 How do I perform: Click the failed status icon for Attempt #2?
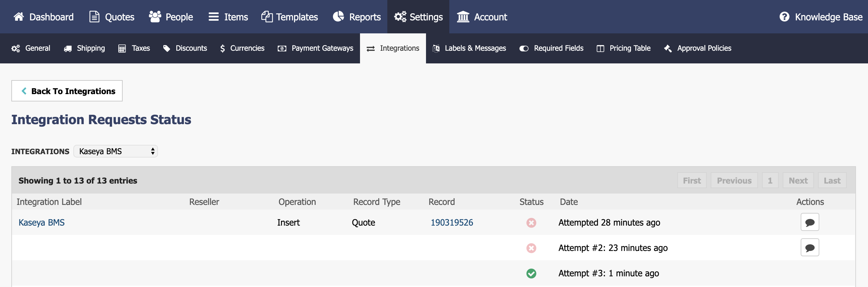(531, 248)
